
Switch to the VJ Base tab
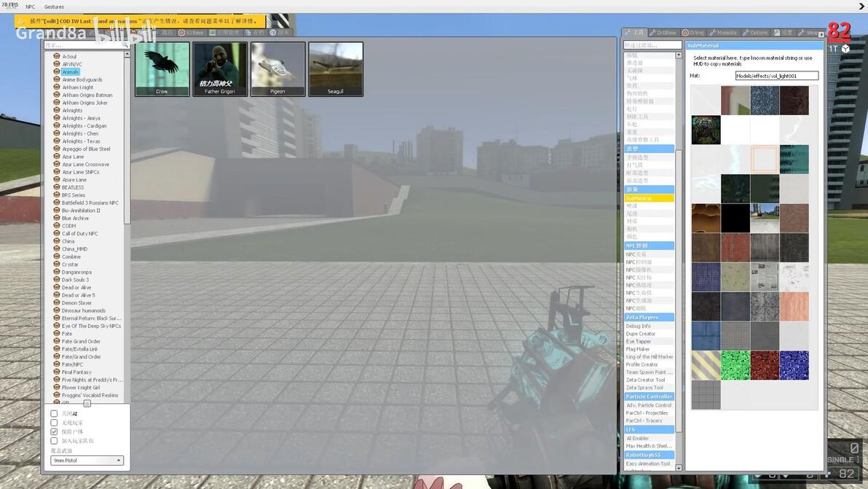pos(191,33)
